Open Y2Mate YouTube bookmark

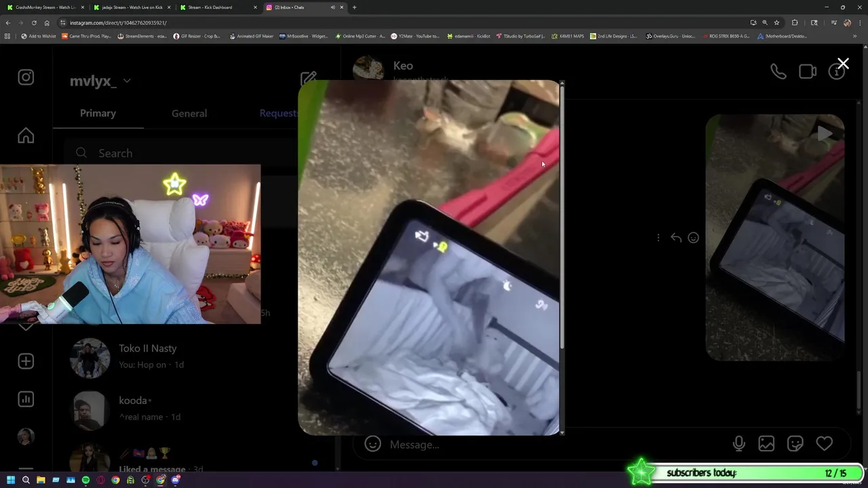tap(415, 36)
